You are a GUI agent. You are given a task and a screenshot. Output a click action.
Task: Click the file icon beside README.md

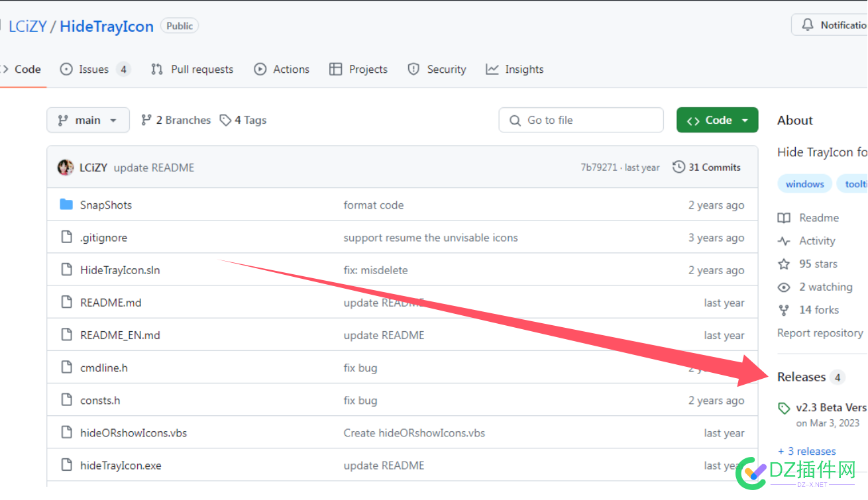point(66,302)
